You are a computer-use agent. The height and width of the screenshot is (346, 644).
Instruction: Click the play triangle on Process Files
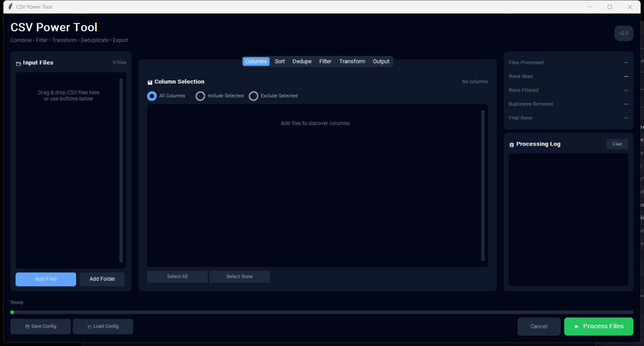click(577, 326)
